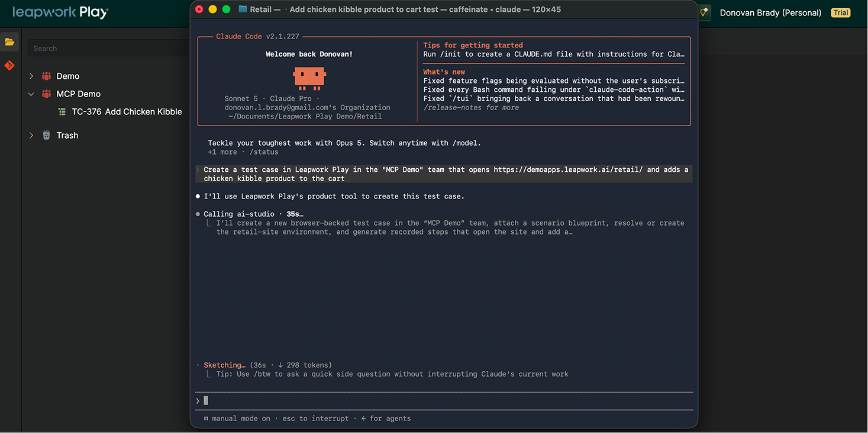
Task: Open the TC-376 Add Chicken Kibble test case
Action: (x=127, y=111)
